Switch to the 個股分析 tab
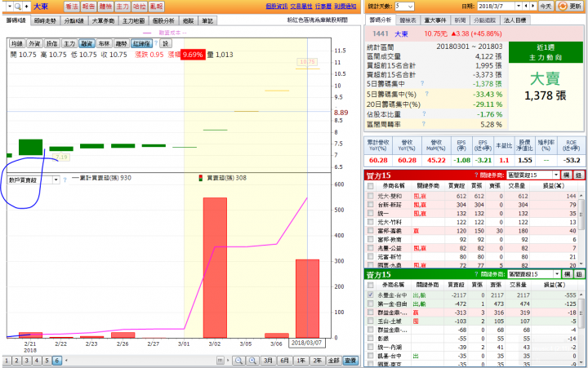Screen dimensions: 588x368 point(163,20)
